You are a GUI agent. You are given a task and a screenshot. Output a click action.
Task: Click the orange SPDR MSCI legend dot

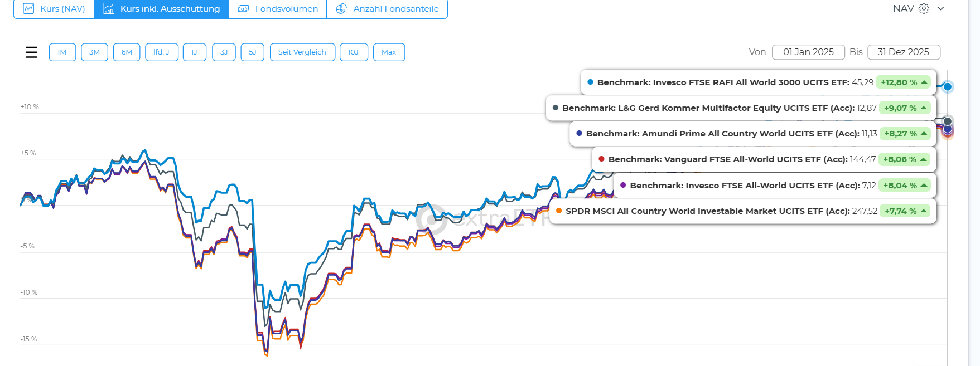coord(559,211)
